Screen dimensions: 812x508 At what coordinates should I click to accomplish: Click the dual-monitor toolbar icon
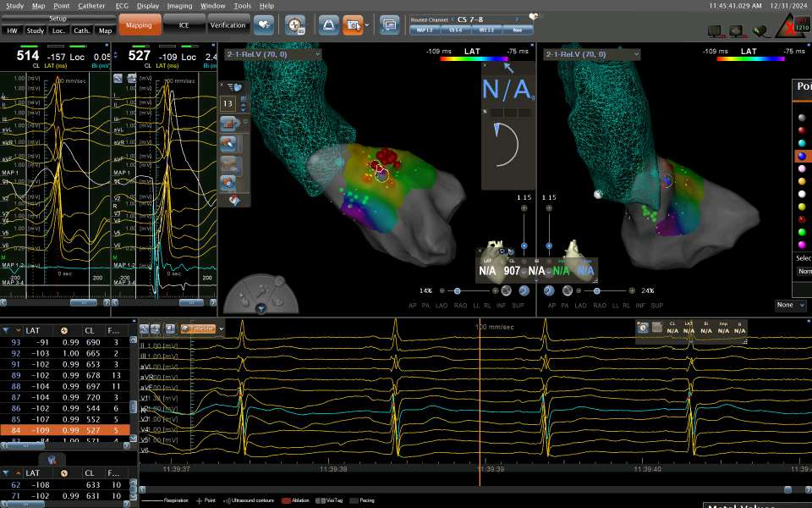[389, 25]
